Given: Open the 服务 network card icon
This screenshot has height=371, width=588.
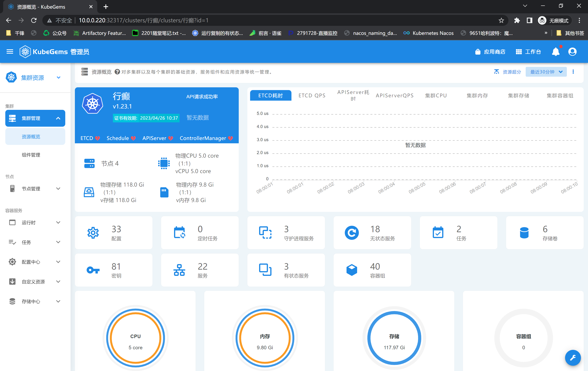Looking at the screenshot, I should point(180,270).
